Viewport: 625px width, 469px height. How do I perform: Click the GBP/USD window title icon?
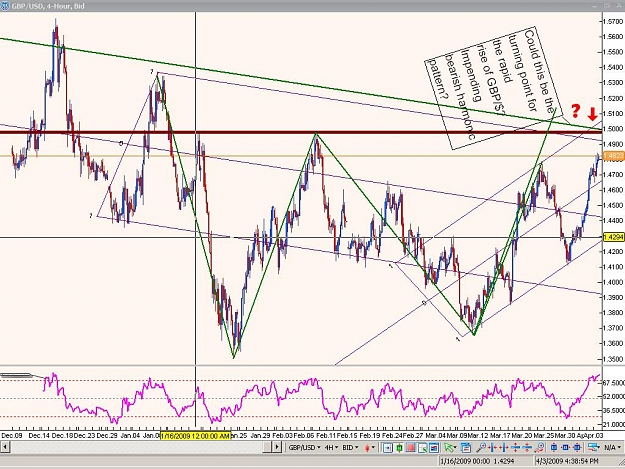pos(5,5)
